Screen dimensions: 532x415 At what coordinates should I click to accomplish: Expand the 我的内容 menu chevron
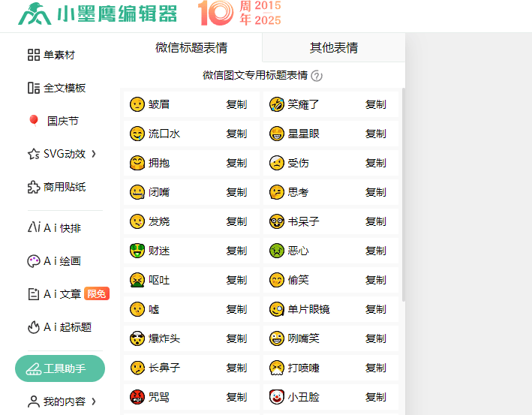coord(94,401)
